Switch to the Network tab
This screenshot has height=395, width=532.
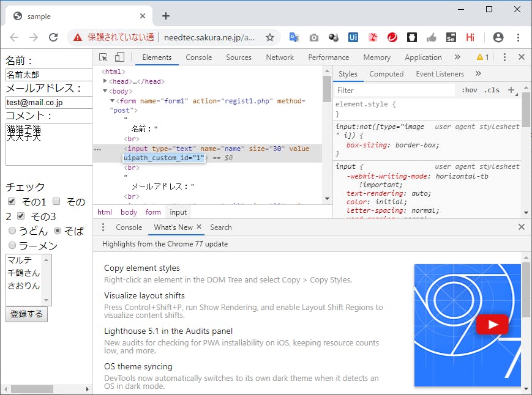click(280, 57)
